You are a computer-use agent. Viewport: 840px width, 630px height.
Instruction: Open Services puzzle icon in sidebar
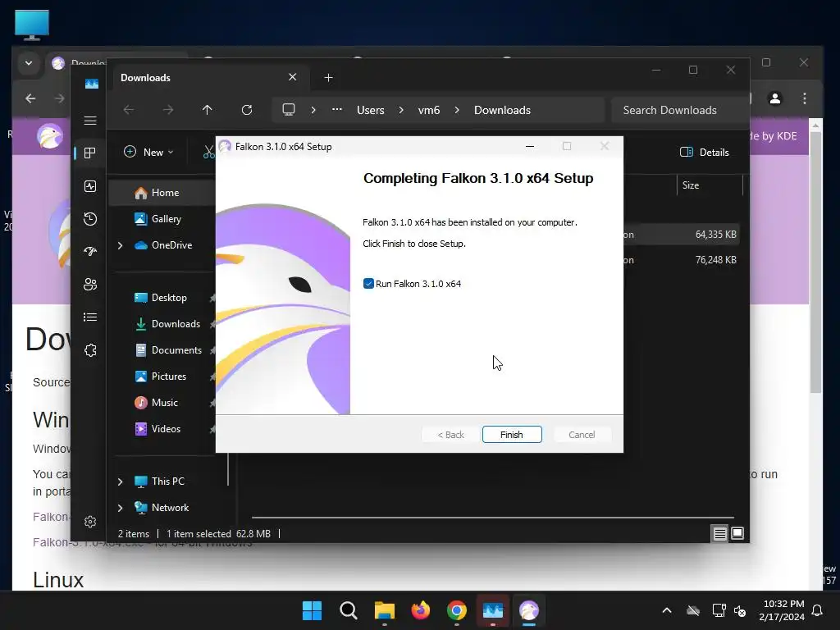click(90, 350)
